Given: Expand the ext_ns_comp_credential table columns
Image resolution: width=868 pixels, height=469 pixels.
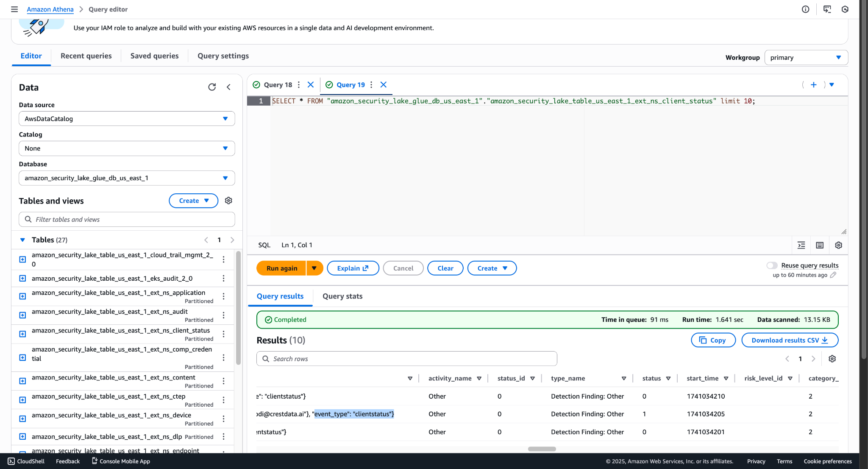Looking at the screenshot, I should tap(23, 357).
